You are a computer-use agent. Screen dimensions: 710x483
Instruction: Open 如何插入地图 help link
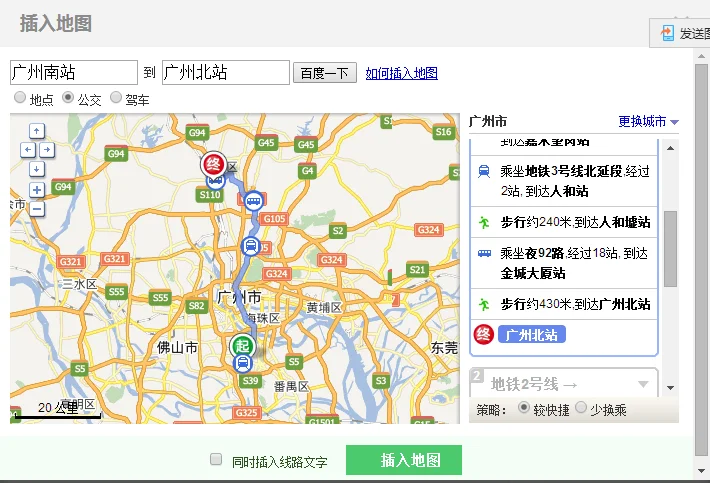click(x=402, y=73)
